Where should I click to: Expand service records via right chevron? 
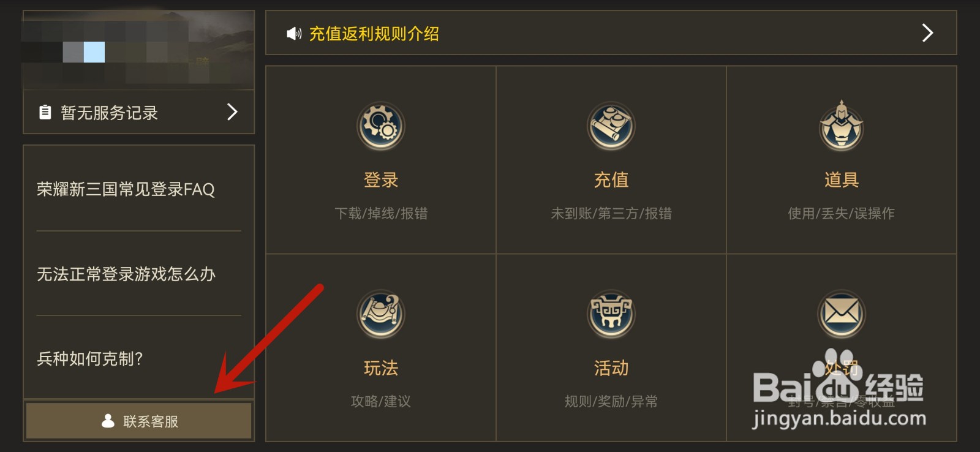[x=232, y=111]
